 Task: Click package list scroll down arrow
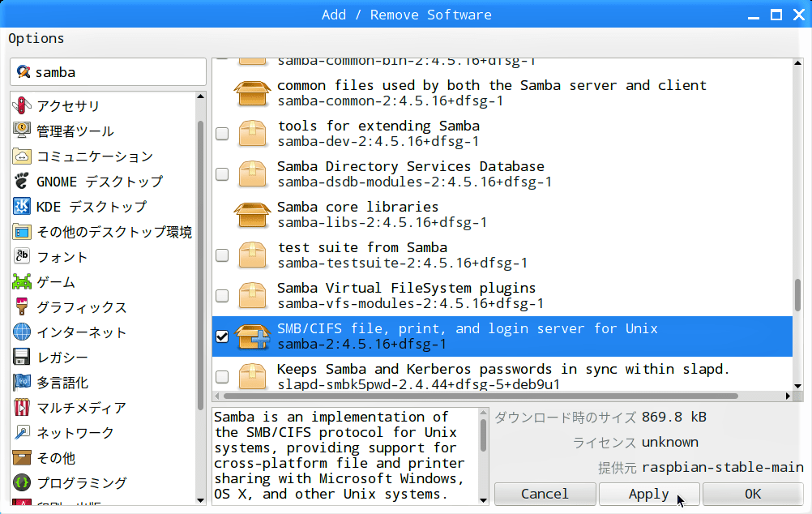pyautogui.click(x=797, y=386)
